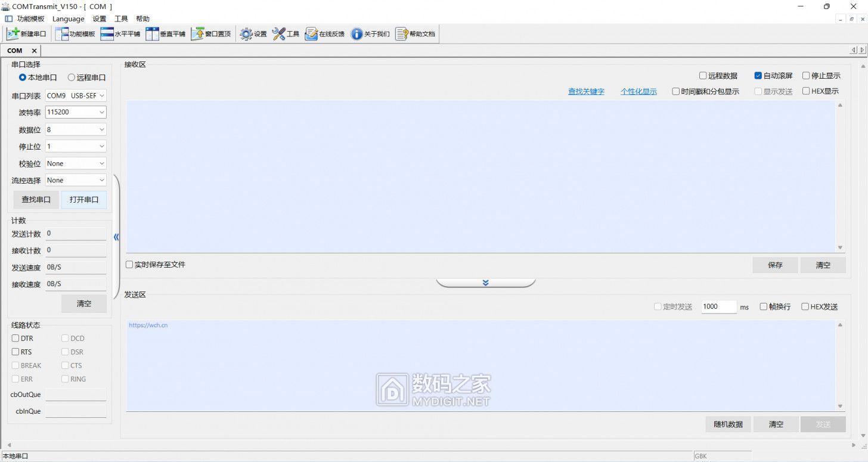
Task: Click the 打开串口 button
Action: pyautogui.click(x=84, y=200)
